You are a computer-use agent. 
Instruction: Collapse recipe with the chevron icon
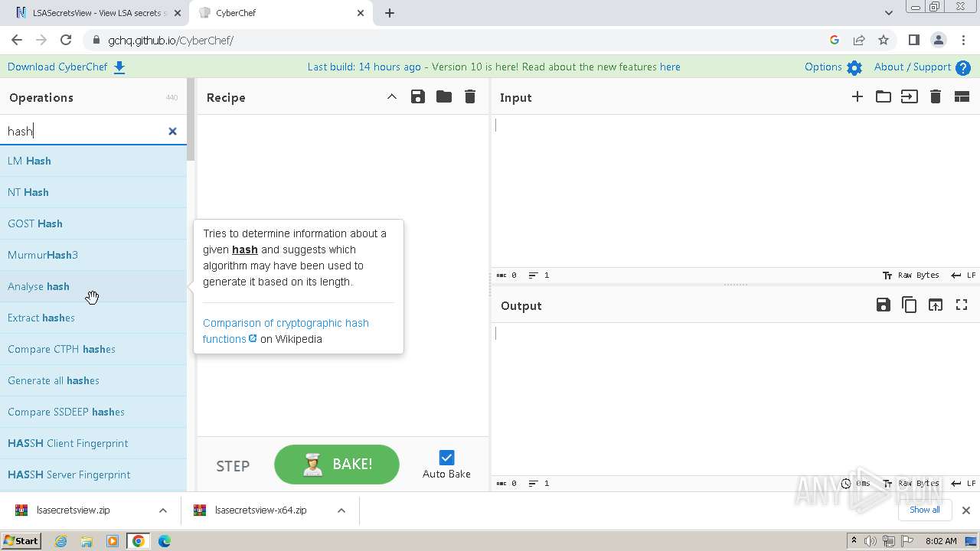[392, 96]
